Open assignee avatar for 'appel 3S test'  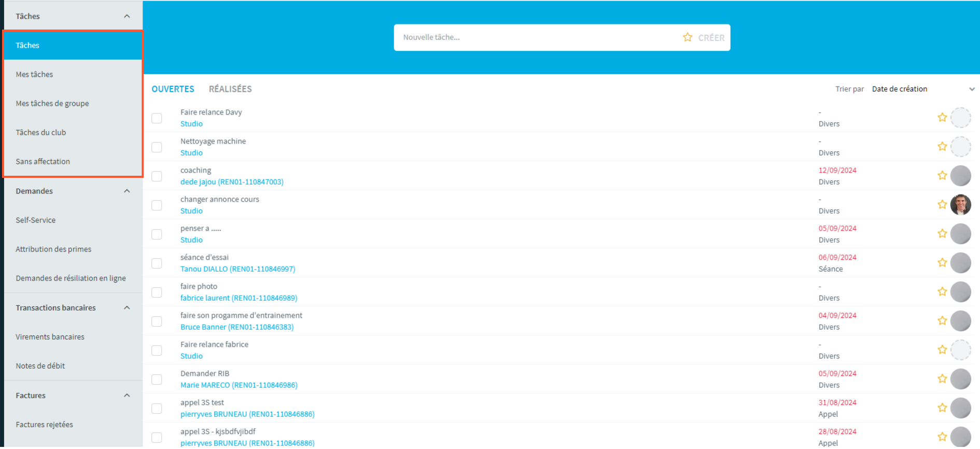[961, 408]
